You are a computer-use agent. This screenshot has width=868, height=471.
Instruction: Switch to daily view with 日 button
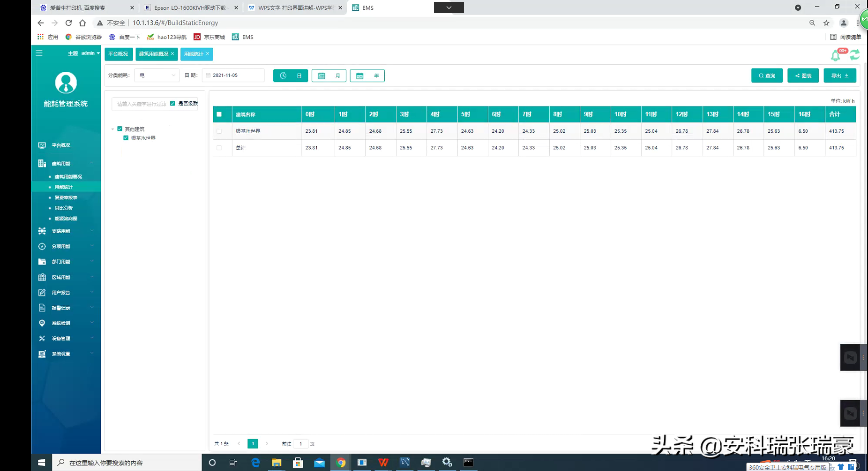291,76
